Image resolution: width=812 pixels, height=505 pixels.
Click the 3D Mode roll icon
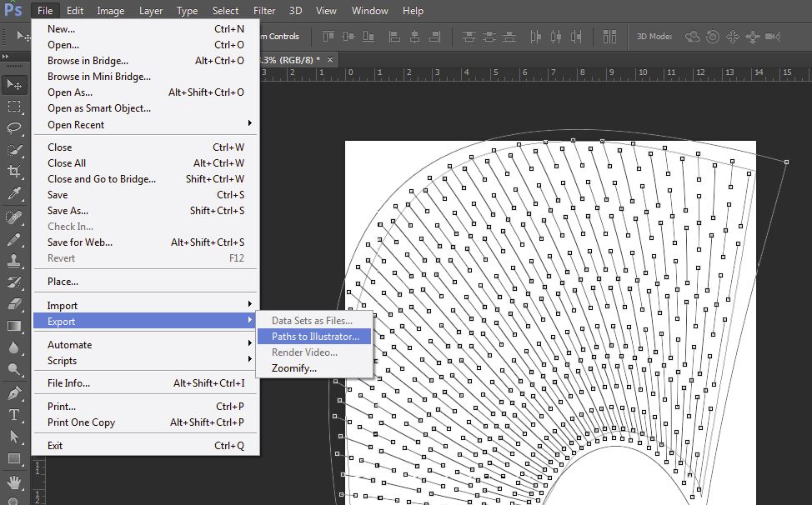pos(713,37)
